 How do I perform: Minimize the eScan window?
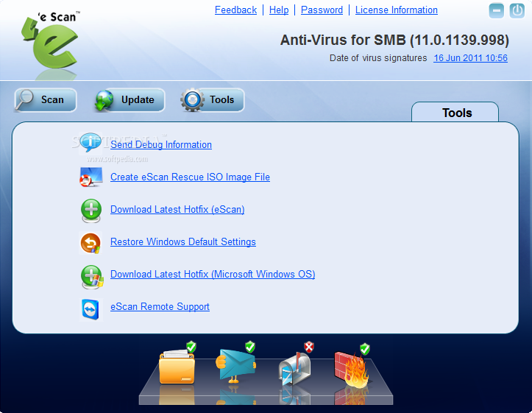[496, 11]
